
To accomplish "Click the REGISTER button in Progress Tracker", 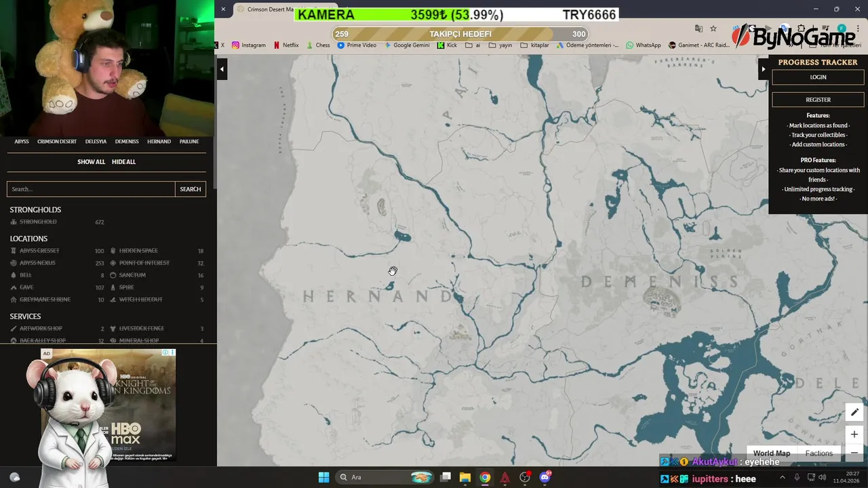I will click(x=818, y=100).
